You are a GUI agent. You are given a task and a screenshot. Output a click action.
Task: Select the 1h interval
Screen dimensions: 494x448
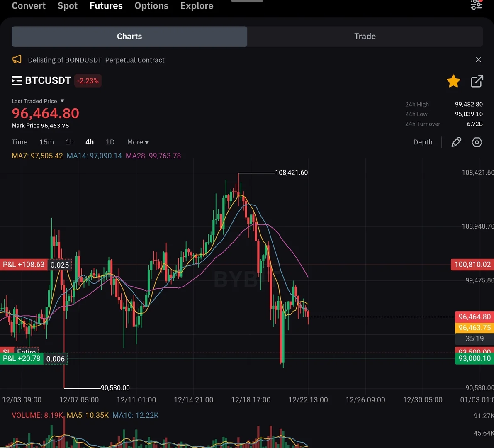(x=70, y=142)
